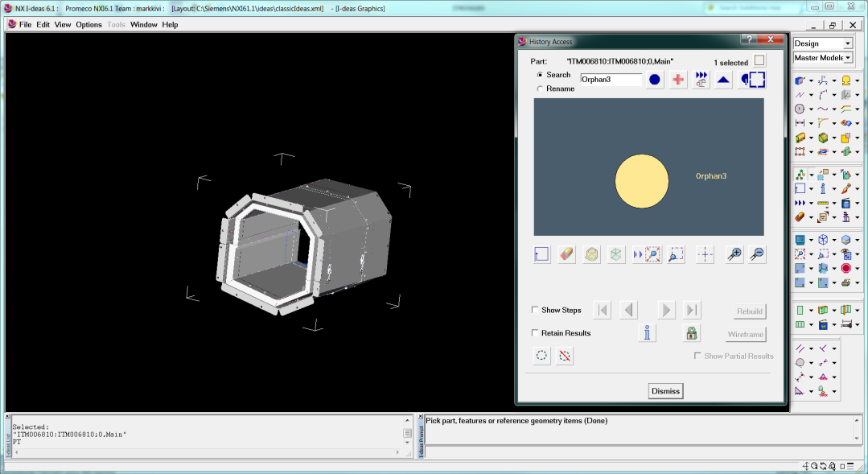
Task: Click the history tree icon in right toolbar
Action: (x=800, y=175)
